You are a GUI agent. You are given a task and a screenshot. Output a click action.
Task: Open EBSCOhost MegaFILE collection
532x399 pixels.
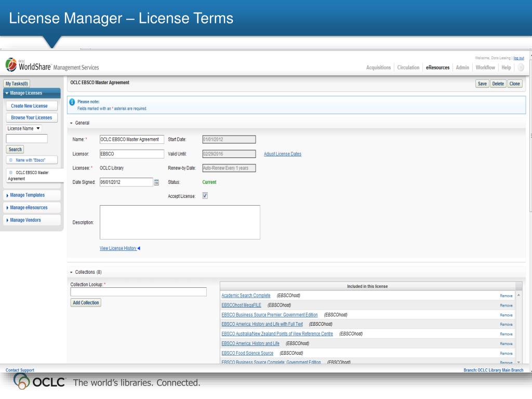tap(241, 305)
